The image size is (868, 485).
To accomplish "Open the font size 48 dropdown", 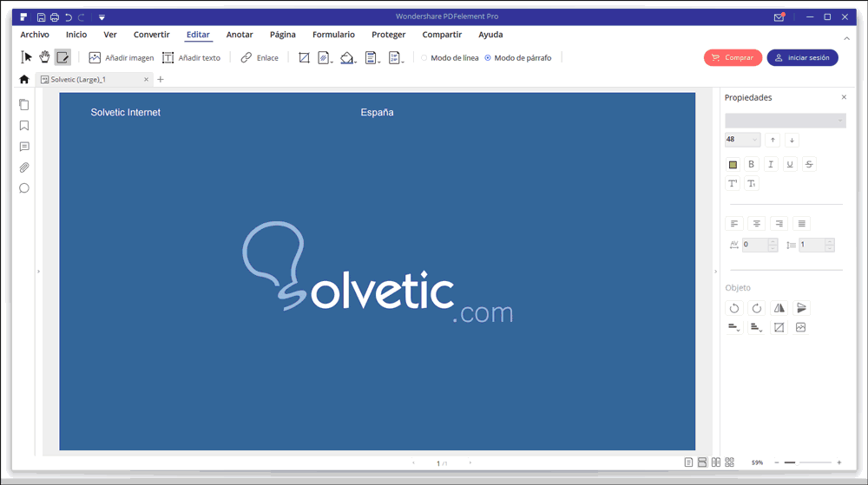I will 742,140.
